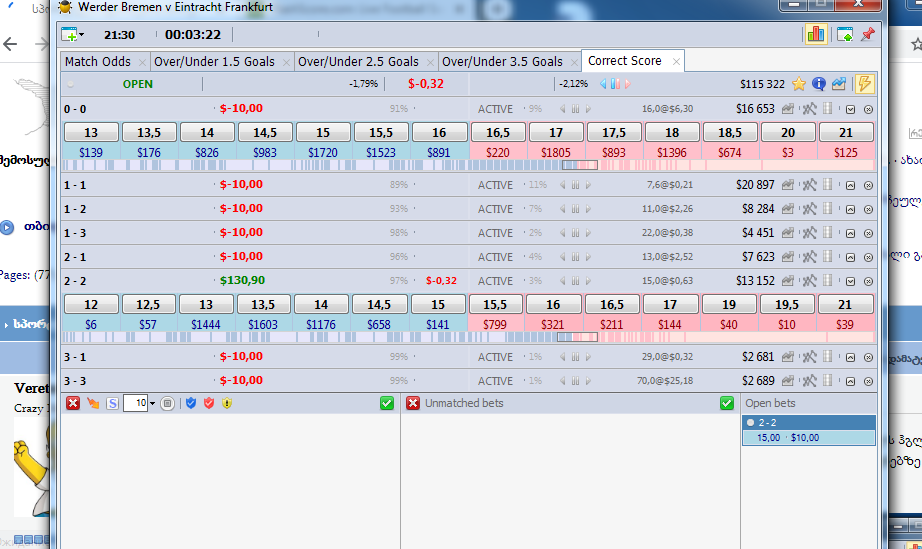Click the blue shield icon
Image resolution: width=922 pixels, height=549 pixels.
191,403
